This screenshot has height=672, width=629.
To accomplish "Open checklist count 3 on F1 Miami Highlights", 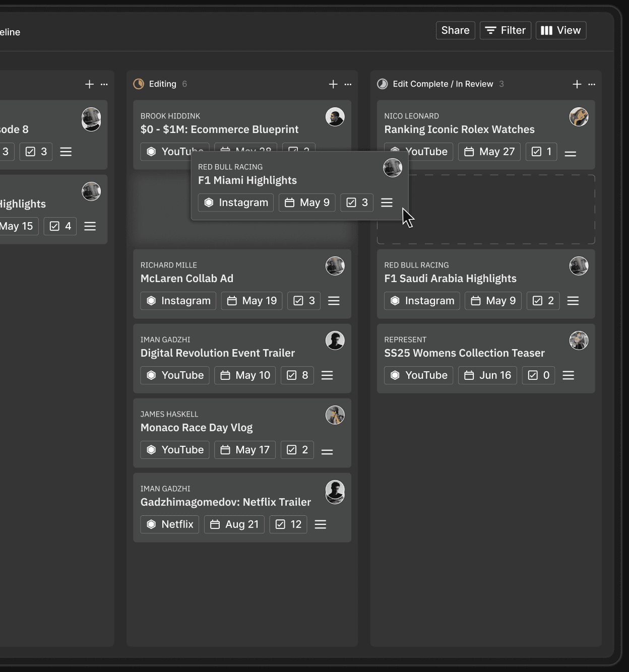I will point(357,203).
